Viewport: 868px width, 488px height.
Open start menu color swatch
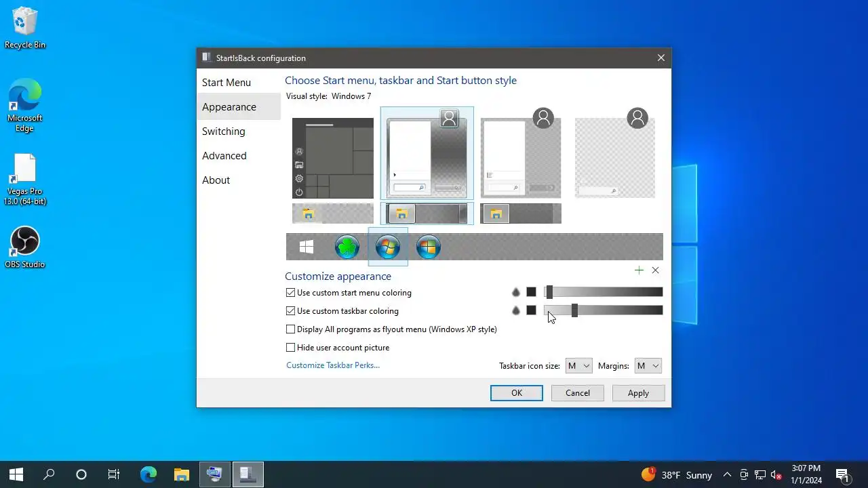point(531,292)
